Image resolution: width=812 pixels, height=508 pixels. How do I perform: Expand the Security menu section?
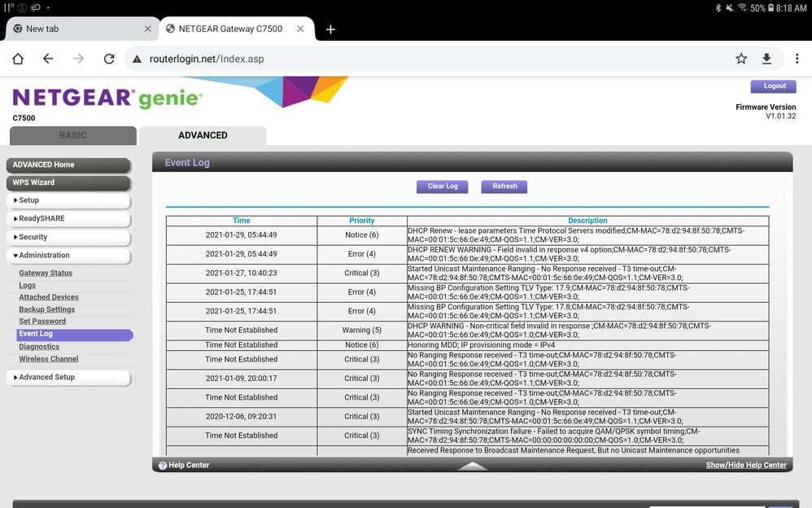click(x=68, y=237)
